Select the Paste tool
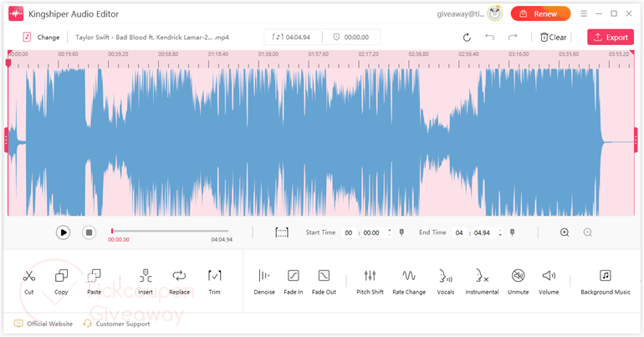This screenshot has width=644, height=337. pyautogui.click(x=94, y=282)
